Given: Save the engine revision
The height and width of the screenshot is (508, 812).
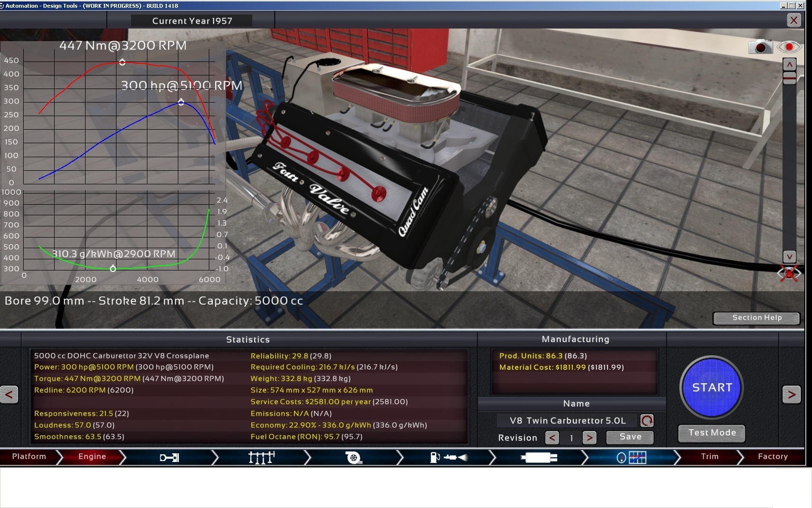Looking at the screenshot, I should (630, 437).
